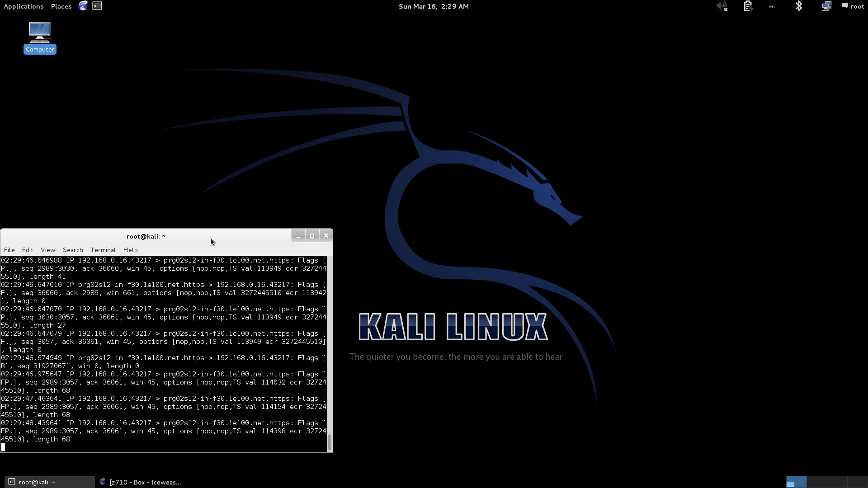Viewport: 868px width, 488px height.
Task: Click the root@kali terminal title bar
Action: click(x=146, y=236)
